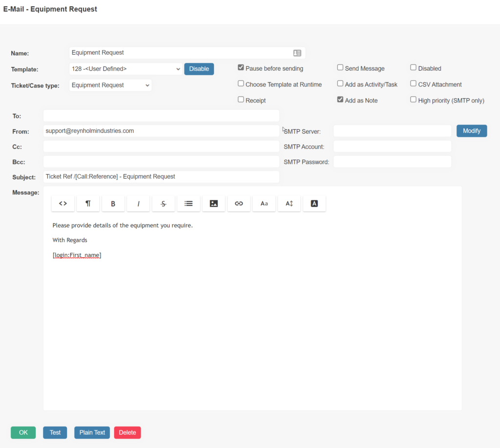500x448 pixels.
Task: Open the font family (Aa) icon
Action: pyautogui.click(x=264, y=204)
